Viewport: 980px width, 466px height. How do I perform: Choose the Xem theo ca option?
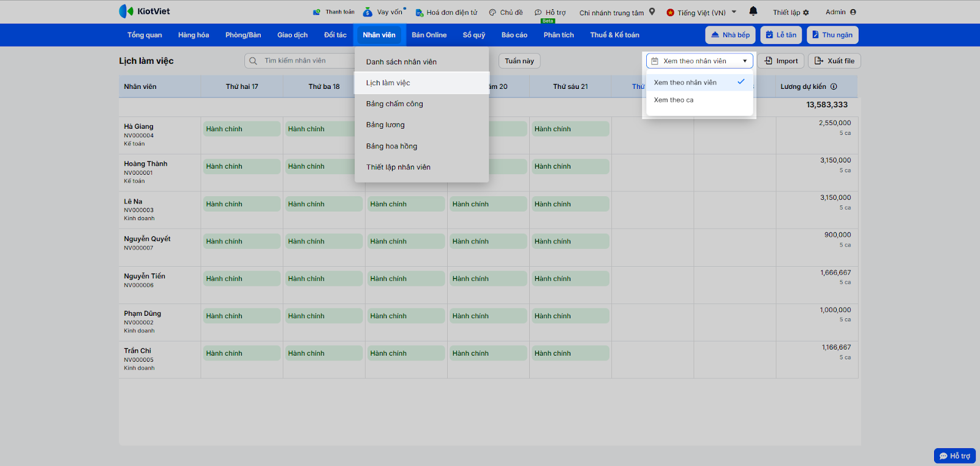(699, 100)
